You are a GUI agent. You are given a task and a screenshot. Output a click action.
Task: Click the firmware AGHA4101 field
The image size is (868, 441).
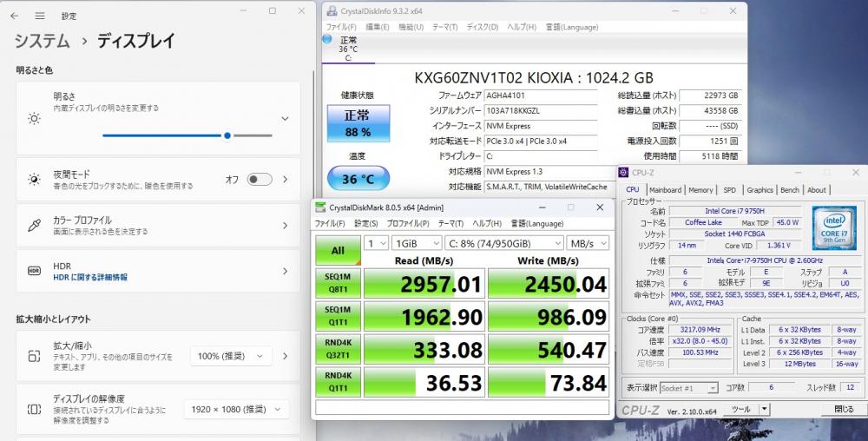tap(541, 95)
